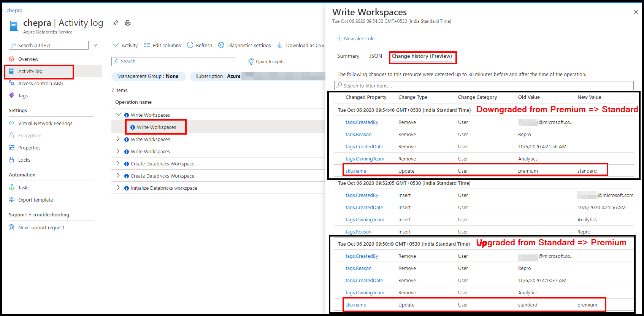The height and width of the screenshot is (316, 644).
Task: Click Operation name column header
Action: point(133,102)
